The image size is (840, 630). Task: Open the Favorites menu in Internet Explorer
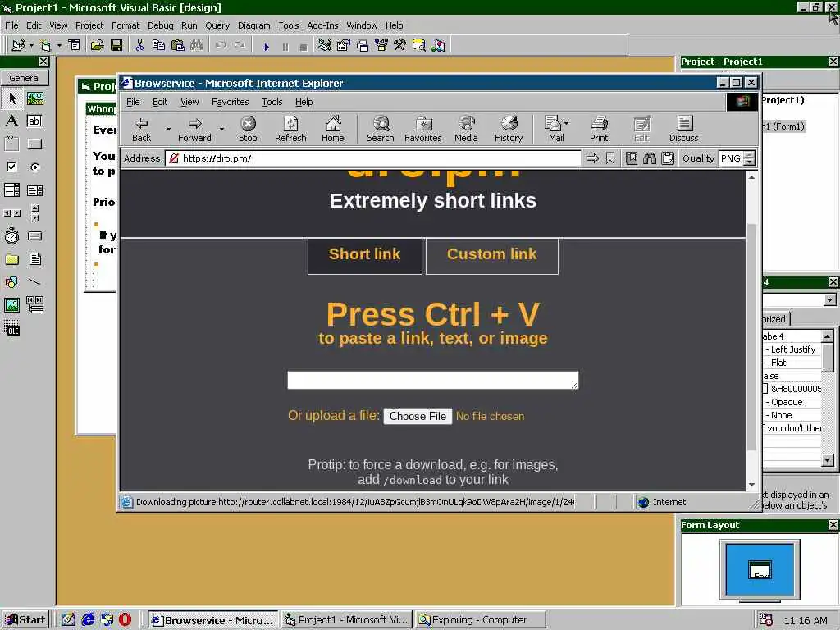point(230,102)
